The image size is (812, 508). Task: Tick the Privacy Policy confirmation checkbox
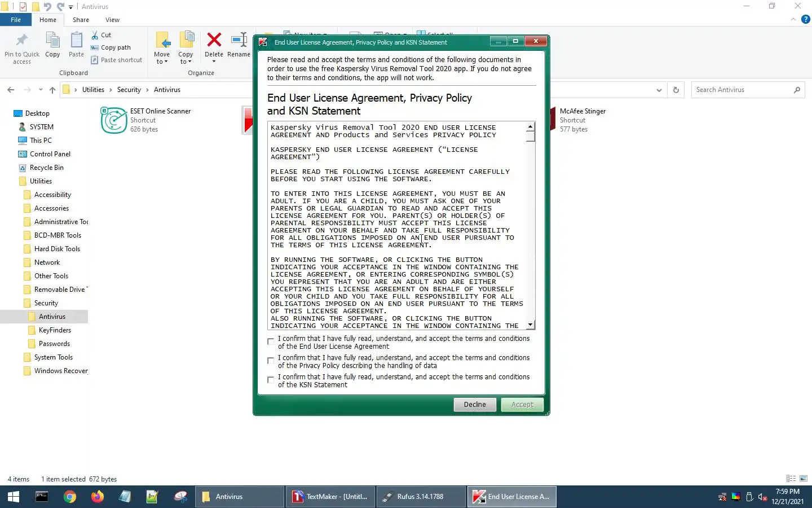coord(271,361)
